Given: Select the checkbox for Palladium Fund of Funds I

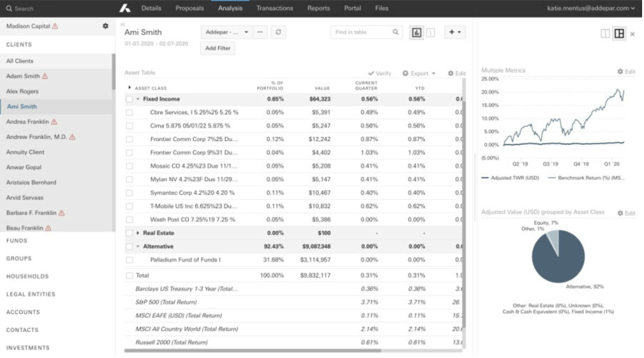Looking at the screenshot, I should coord(129,259).
